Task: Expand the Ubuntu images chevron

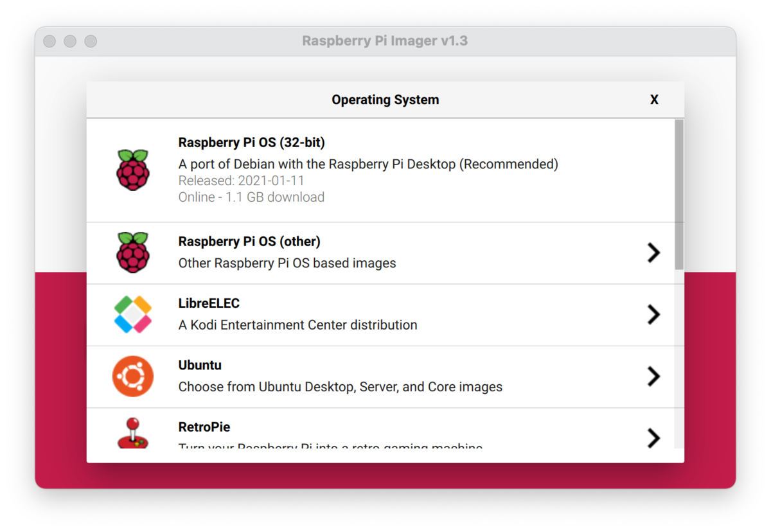Action: point(653,376)
